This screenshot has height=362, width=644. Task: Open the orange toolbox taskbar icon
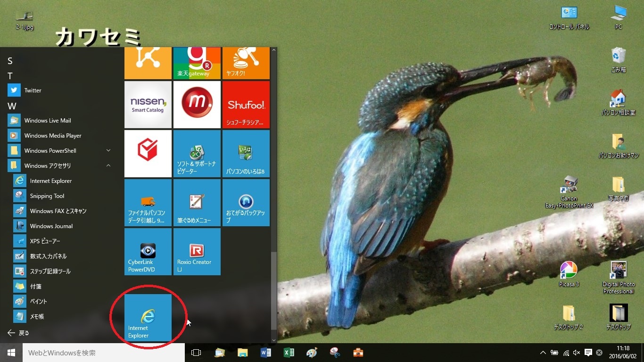pos(358,353)
